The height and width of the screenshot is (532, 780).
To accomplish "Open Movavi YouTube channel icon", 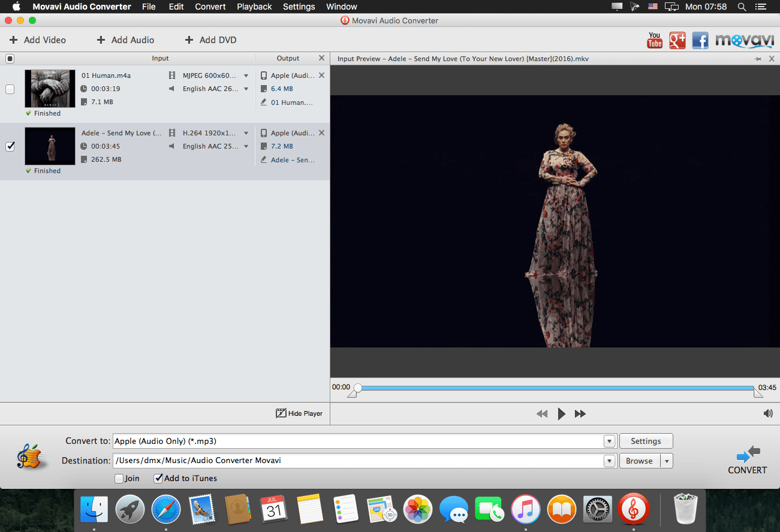I will click(655, 40).
